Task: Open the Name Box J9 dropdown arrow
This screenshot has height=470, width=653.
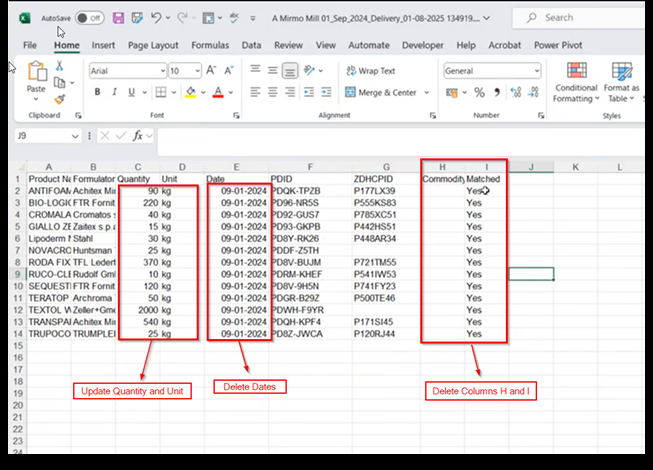Action: point(75,136)
